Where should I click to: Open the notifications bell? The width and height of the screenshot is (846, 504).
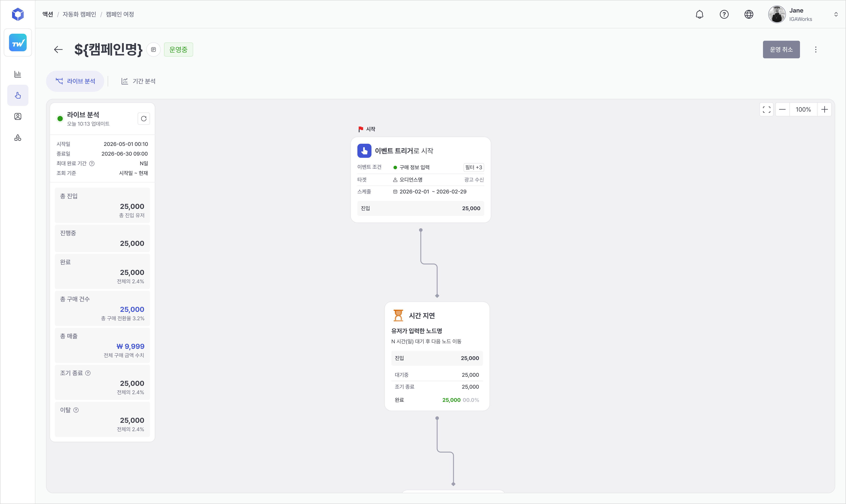699,14
